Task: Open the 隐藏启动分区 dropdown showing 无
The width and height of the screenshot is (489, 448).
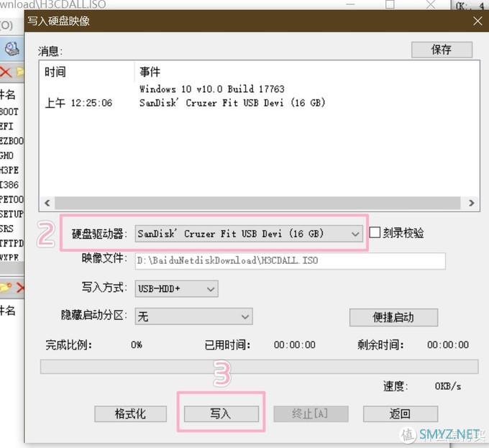Action: 193,316
